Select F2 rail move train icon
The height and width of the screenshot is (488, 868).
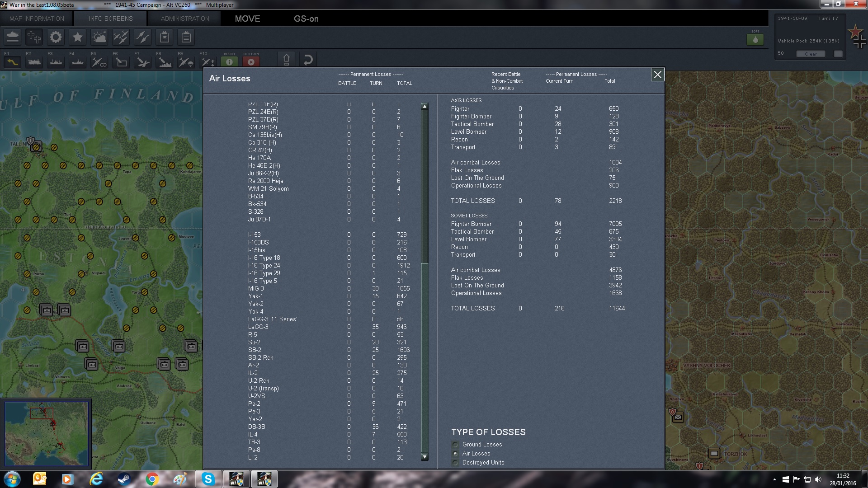click(x=34, y=62)
